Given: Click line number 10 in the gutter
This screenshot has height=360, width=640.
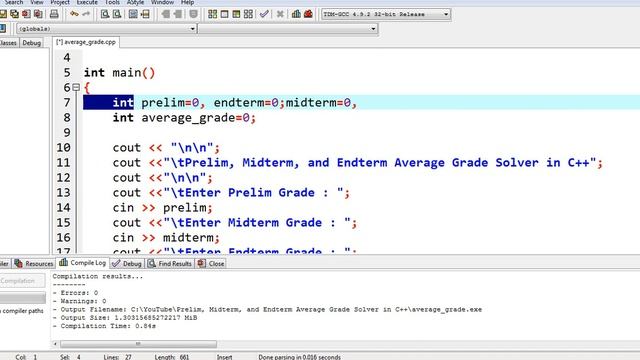Looking at the screenshot, I should 63,148.
